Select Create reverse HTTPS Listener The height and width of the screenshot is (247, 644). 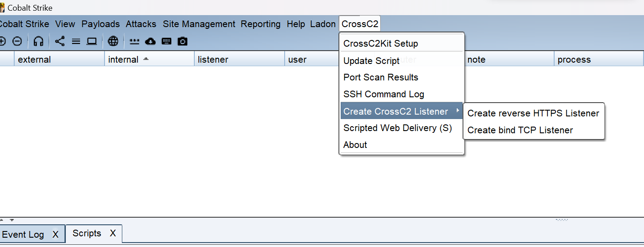pos(533,113)
